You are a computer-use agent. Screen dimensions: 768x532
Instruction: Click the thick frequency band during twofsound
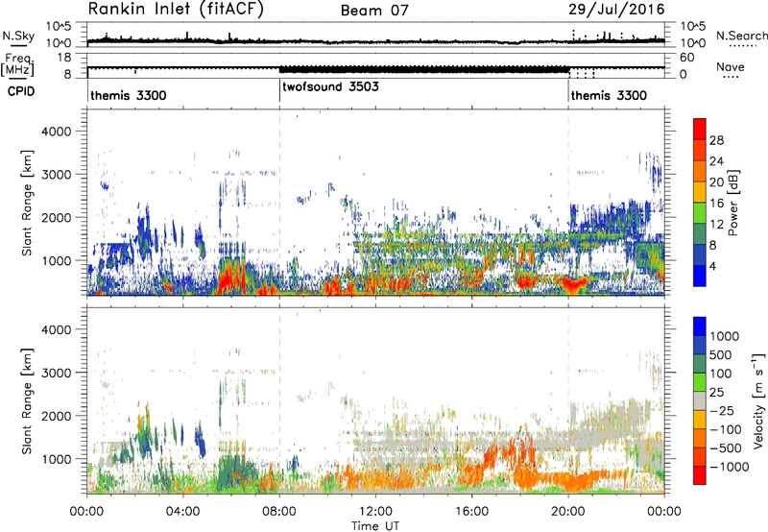pyautogui.click(x=424, y=69)
